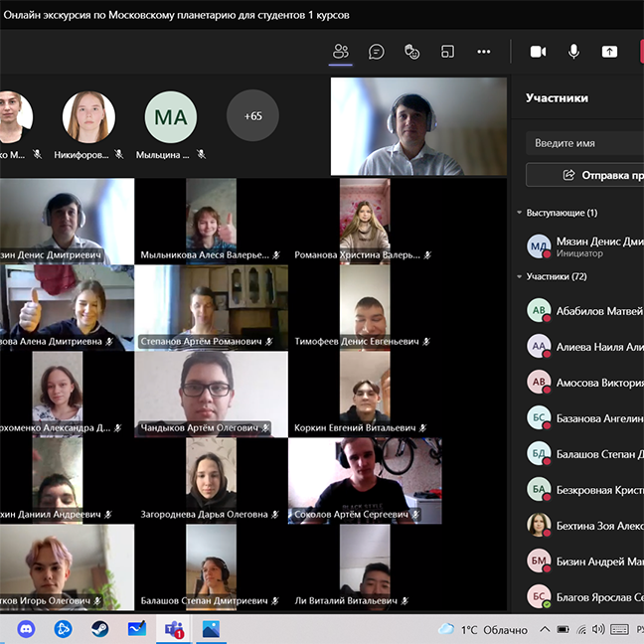Show hidden system tray icons
The image size is (644, 644).
pos(544,629)
